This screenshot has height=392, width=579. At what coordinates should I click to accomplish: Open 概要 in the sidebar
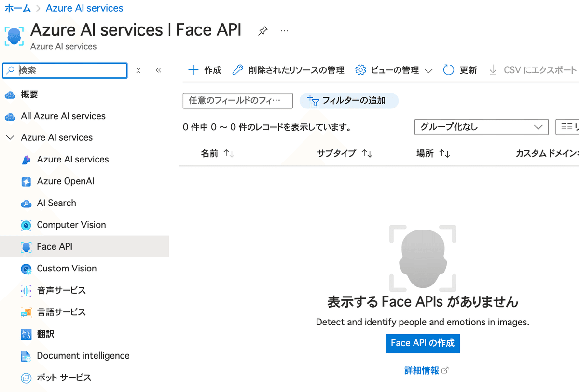coord(29,95)
